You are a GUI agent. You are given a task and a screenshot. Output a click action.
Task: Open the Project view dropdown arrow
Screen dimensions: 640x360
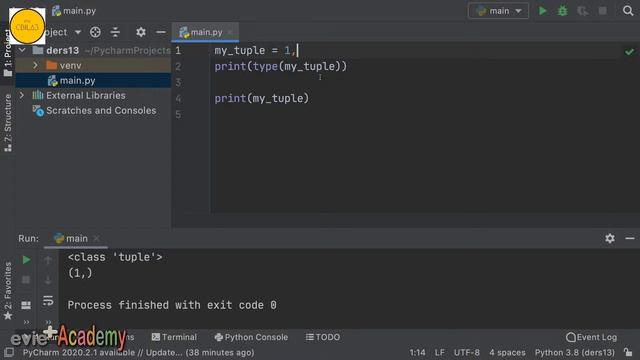(x=78, y=32)
